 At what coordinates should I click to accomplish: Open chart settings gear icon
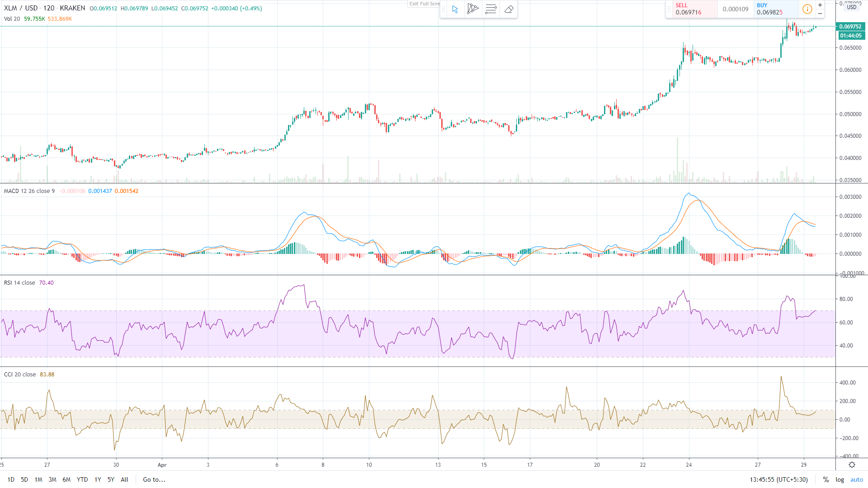coord(852,465)
